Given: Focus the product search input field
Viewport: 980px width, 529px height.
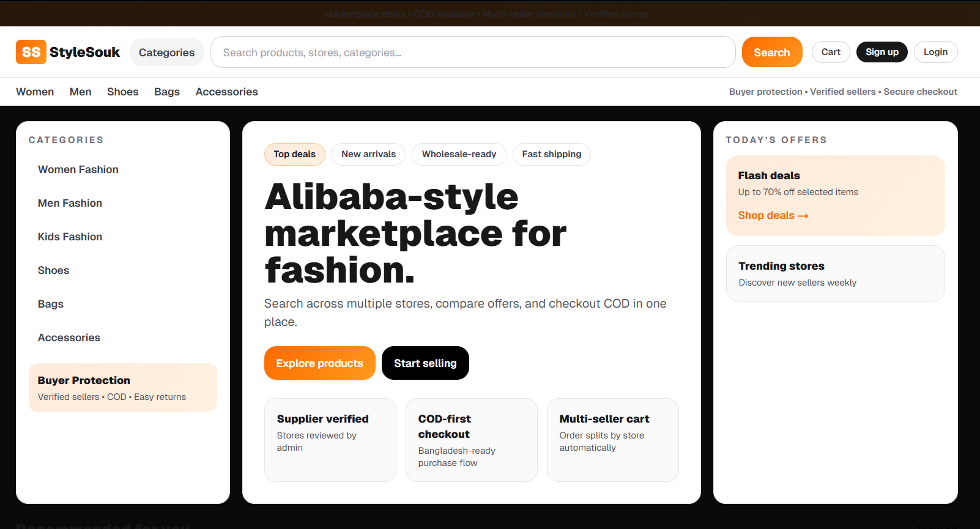Looking at the screenshot, I should pos(473,52).
